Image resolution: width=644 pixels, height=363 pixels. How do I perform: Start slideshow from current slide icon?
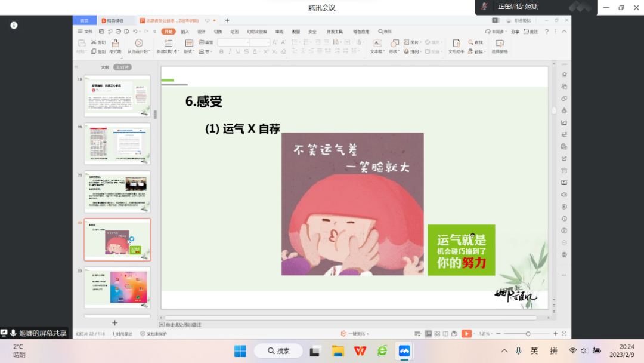(x=138, y=44)
